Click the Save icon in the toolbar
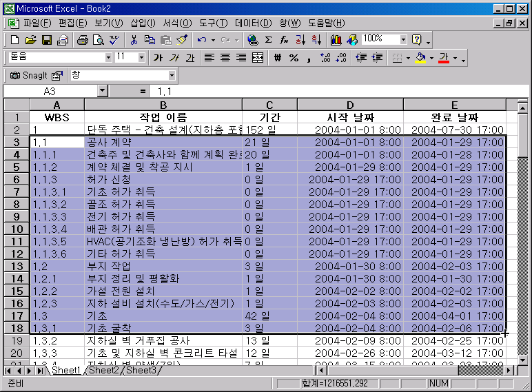 click(47, 40)
